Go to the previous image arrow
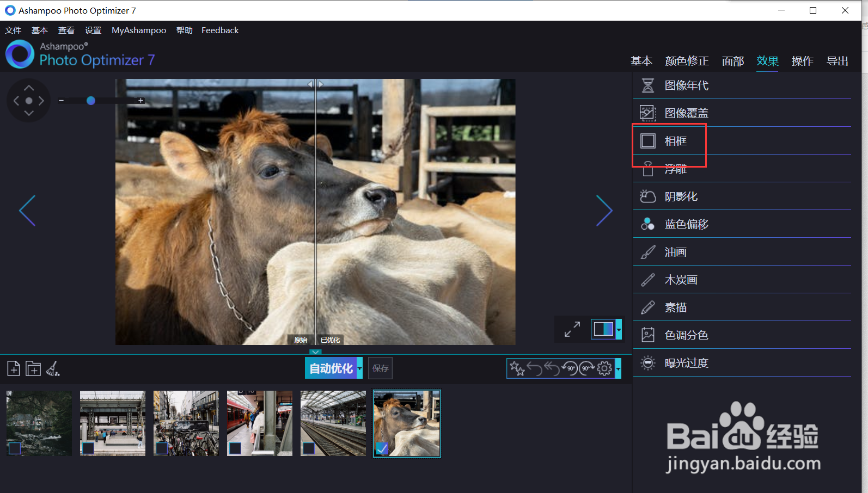 (x=27, y=211)
